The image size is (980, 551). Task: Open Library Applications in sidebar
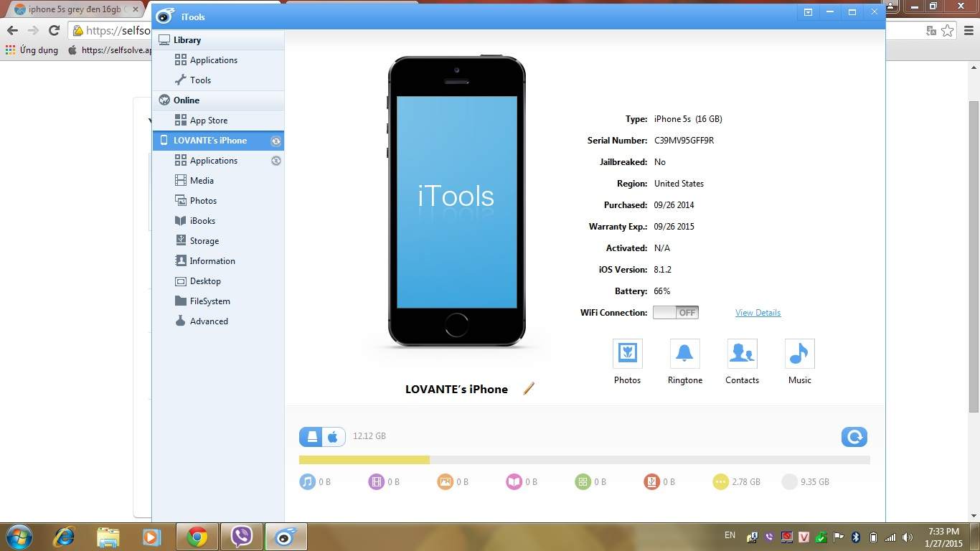218,60
